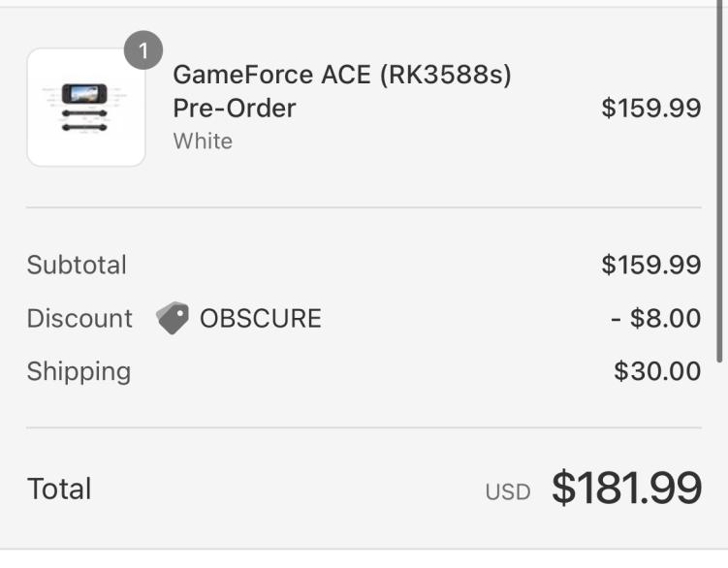Select the White variant label
Viewport: 728px width, 568px height.
tap(203, 141)
